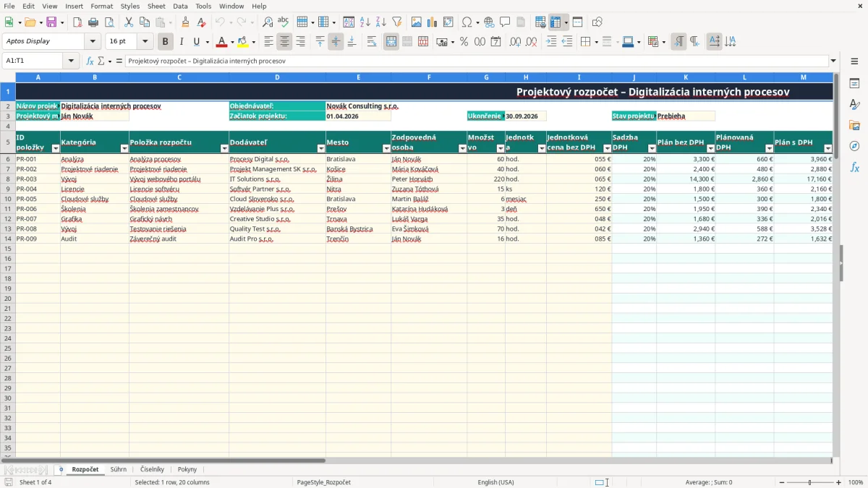Open the Function Wizard icon beside formula bar
This screenshot has height=488, width=868.
(90, 61)
